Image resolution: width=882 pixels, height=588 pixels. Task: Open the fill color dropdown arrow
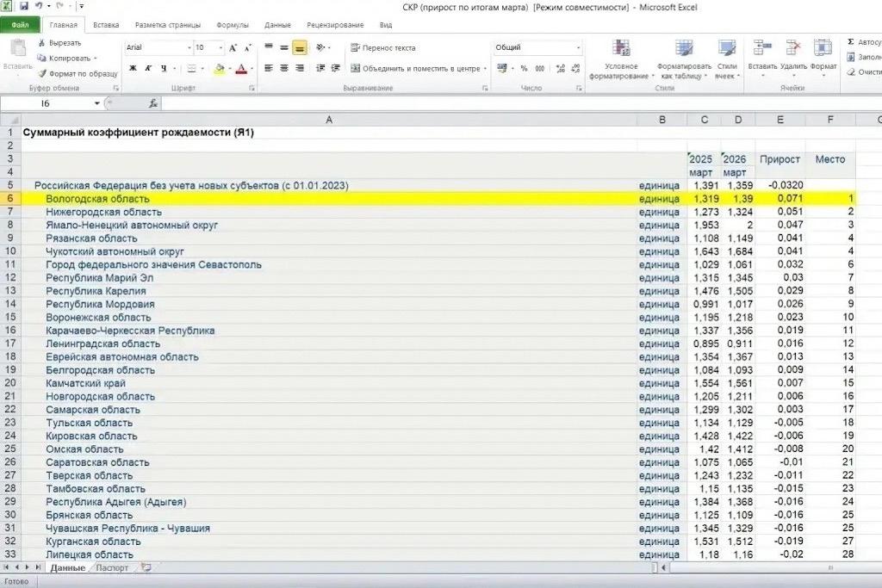pos(229,69)
